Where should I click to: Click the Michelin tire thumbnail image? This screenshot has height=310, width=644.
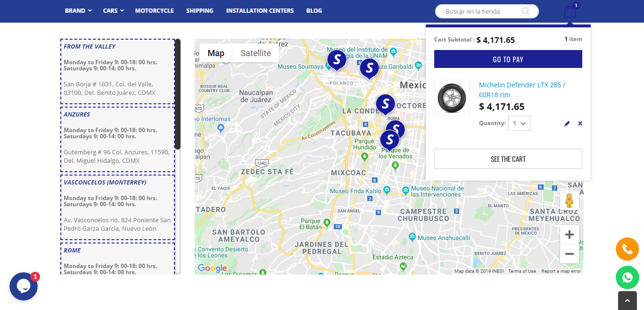[x=452, y=98]
